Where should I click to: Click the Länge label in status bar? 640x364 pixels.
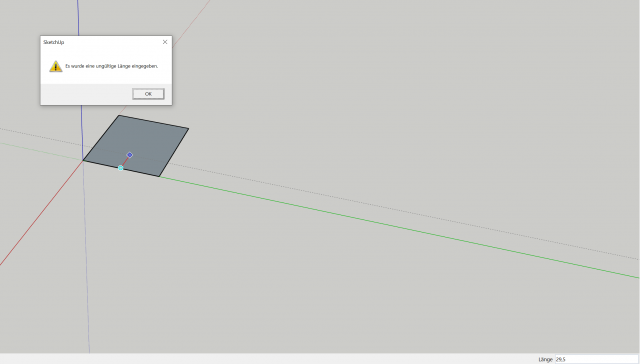(x=545, y=360)
